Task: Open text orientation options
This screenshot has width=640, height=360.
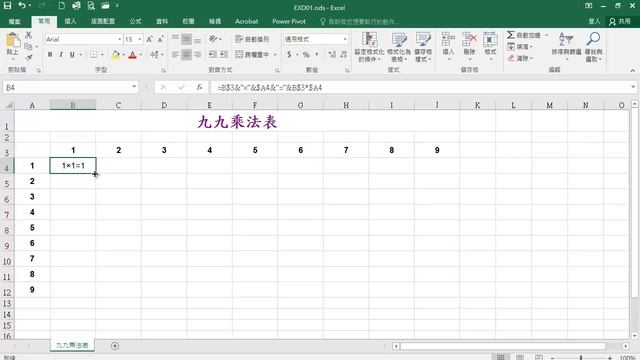Action: click(x=215, y=39)
